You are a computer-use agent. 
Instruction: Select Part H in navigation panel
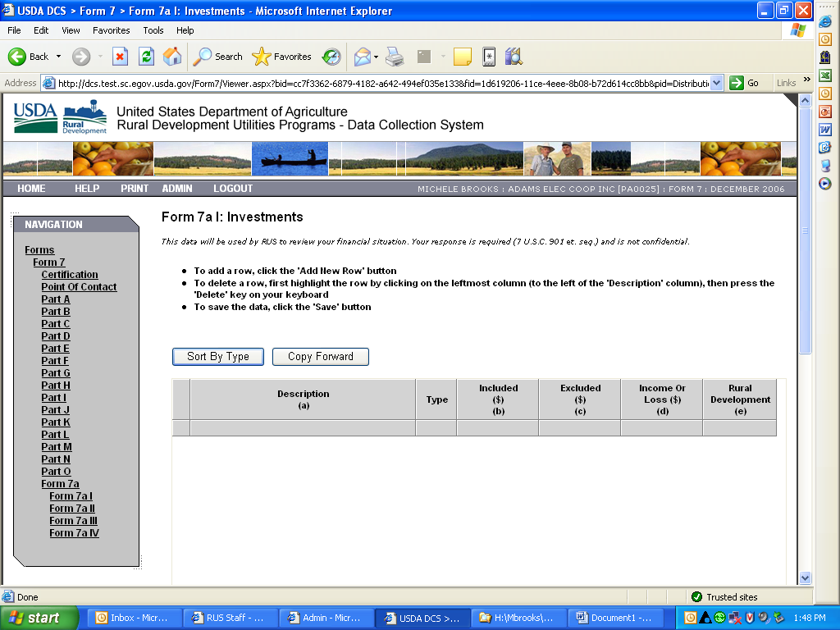pos(56,386)
